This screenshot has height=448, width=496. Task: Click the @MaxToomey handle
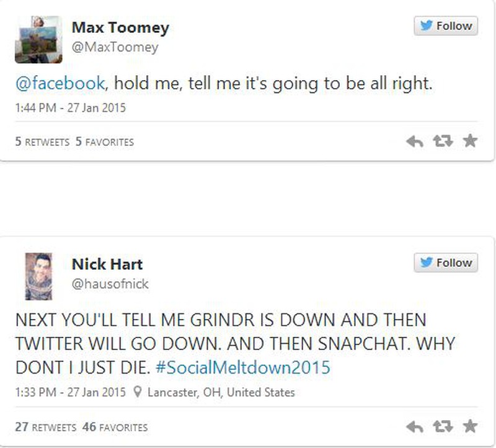(115, 47)
